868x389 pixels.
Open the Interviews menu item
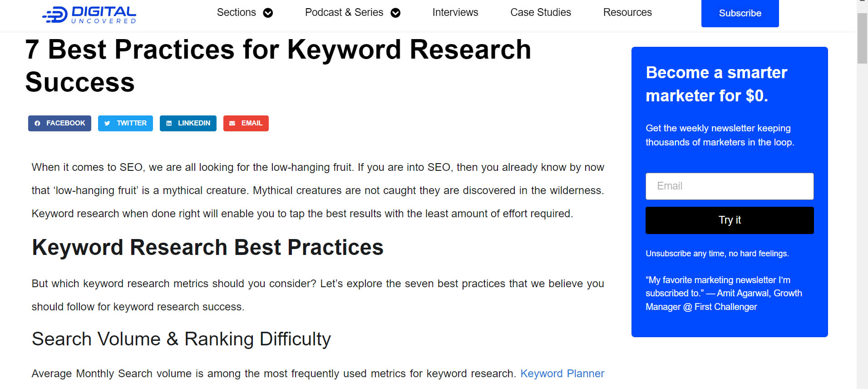455,13
